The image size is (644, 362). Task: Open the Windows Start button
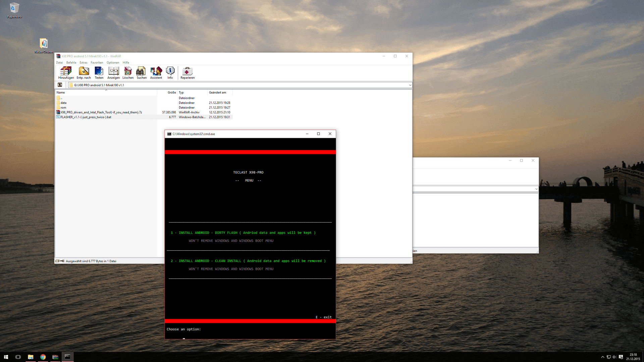click(6, 357)
